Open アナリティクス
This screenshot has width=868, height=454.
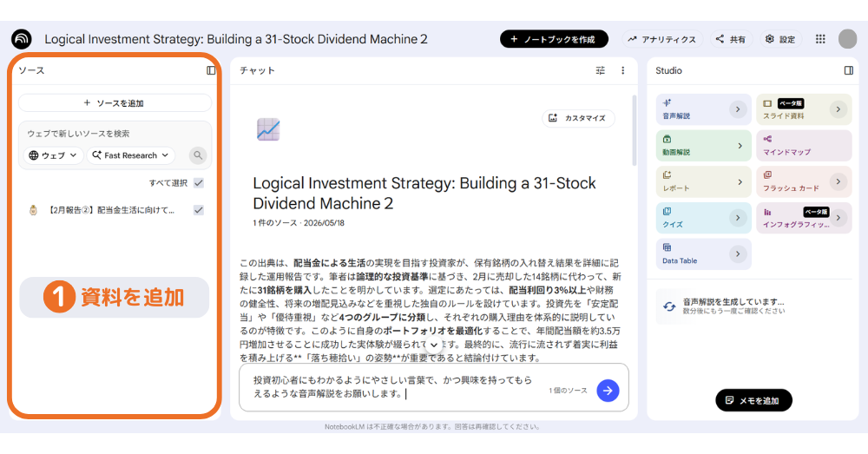(662, 39)
